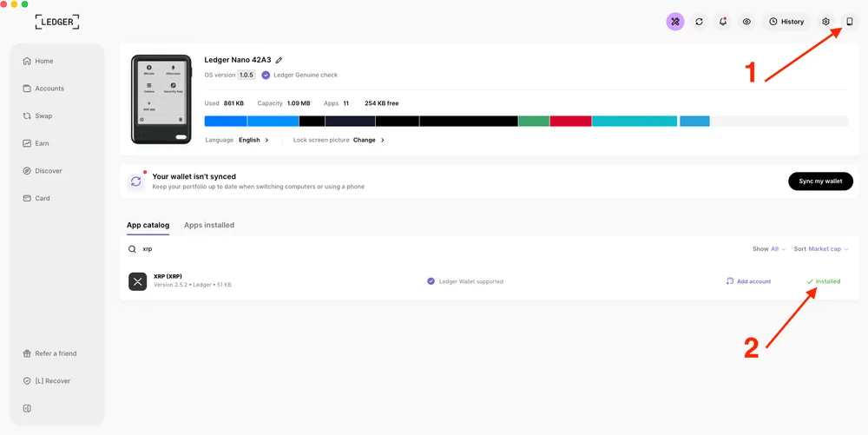
Task: Click the XRP (XRP) app name
Action: coord(168,276)
